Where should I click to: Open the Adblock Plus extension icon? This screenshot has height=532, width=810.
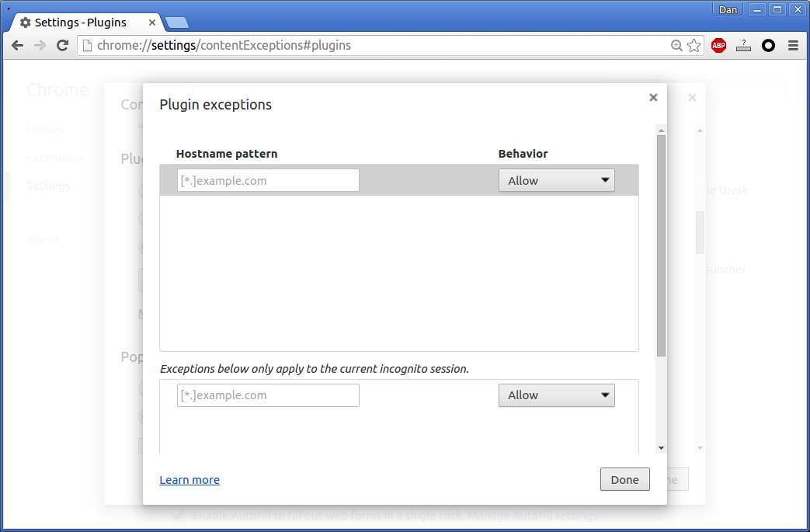[x=718, y=46]
